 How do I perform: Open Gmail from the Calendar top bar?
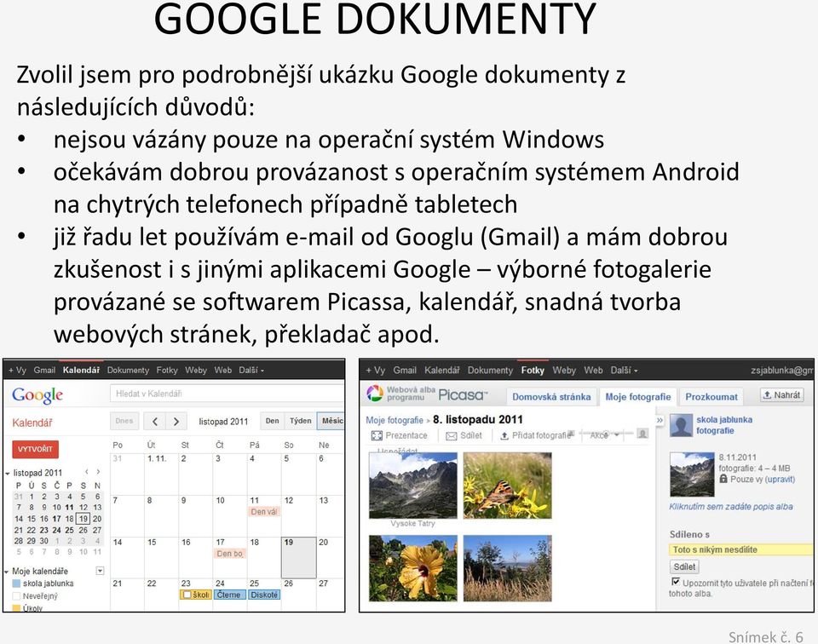44,371
